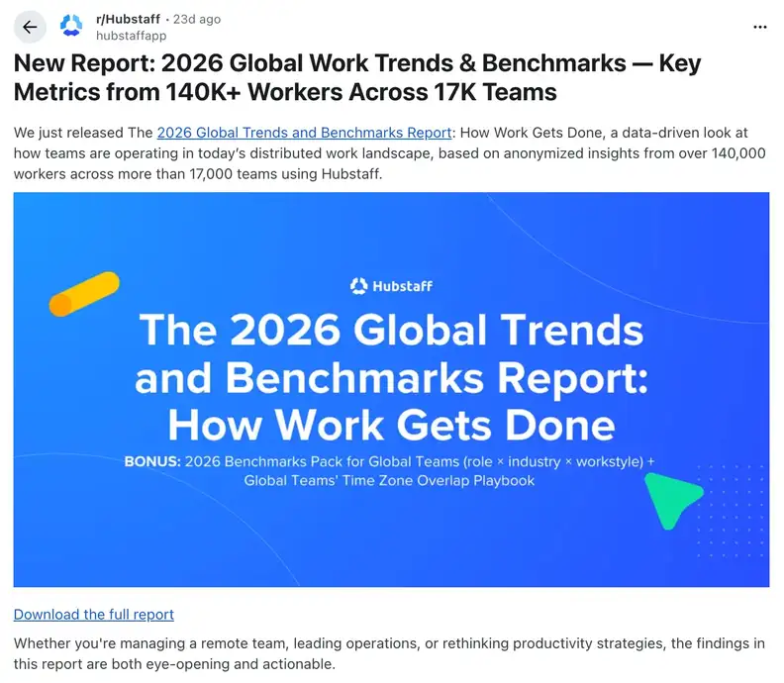Viewport: 784px width, 683px height.
Task: Open the 2026 Global Trends and Benchmarks Report link
Action: click(x=304, y=133)
